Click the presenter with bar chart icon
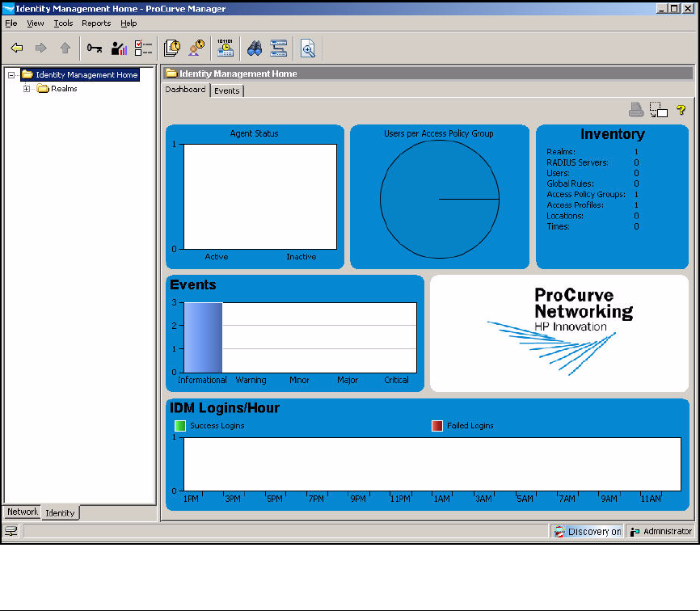 [x=119, y=48]
